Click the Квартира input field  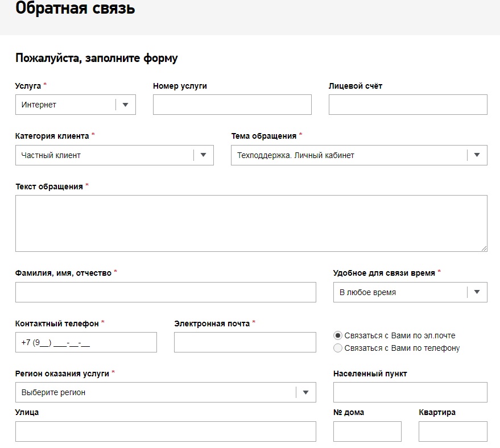pos(453,432)
